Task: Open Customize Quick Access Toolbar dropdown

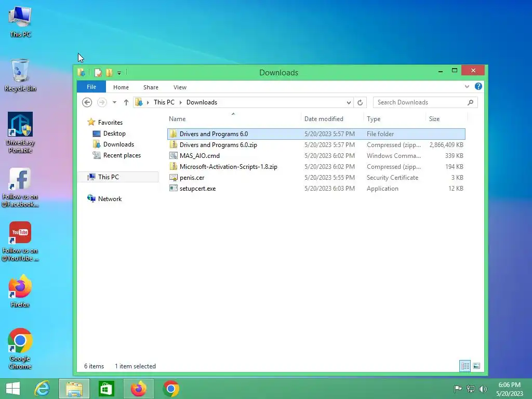Action: pos(119,73)
